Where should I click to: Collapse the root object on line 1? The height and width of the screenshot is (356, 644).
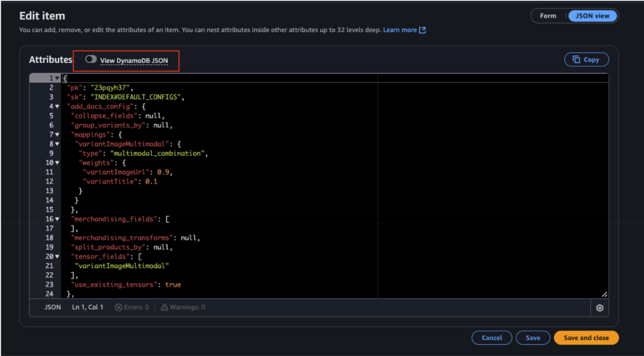click(x=57, y=79)
